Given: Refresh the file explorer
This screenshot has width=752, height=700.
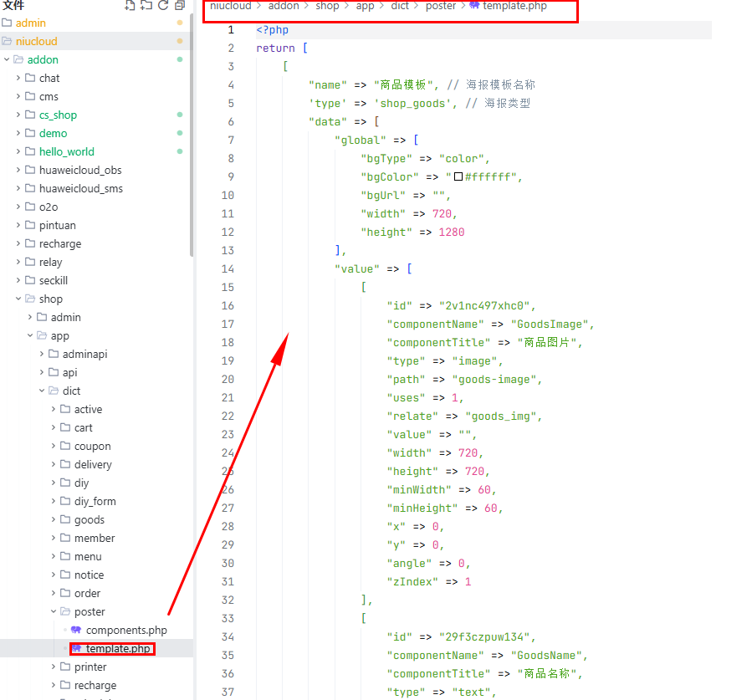Looking at the screenshot, I should 163,5.
